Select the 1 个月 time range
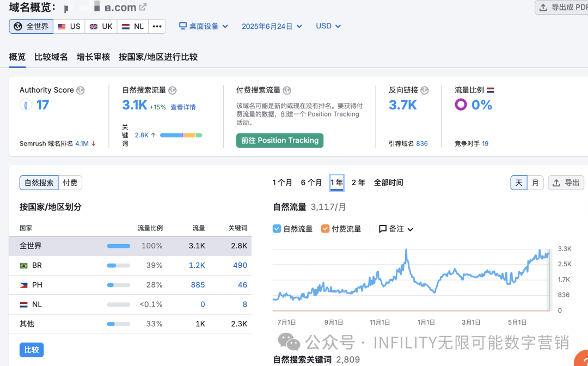Screen dimensions: 588x366 pos(282,182)
